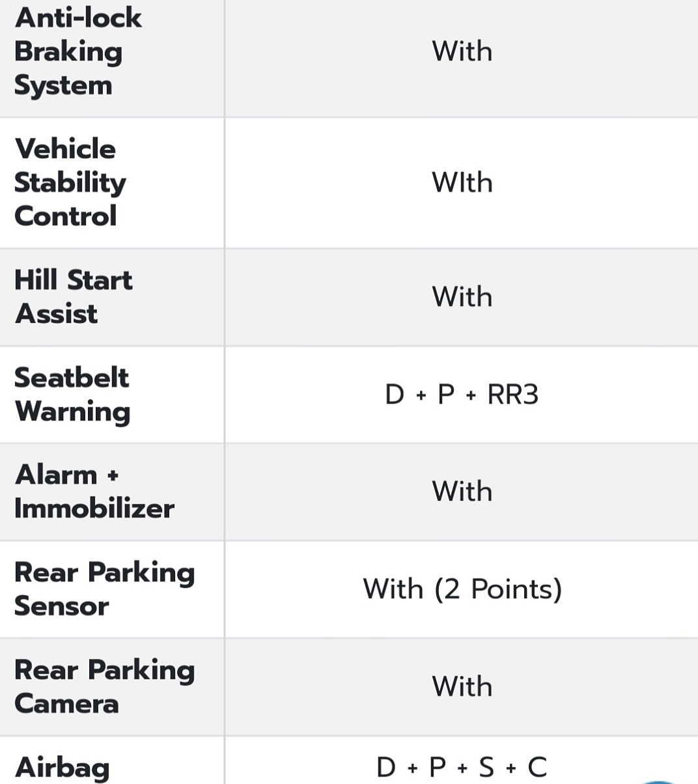
Task: Click the Hill Start Assist 'With' value
Action: click(x=462, y=296)
